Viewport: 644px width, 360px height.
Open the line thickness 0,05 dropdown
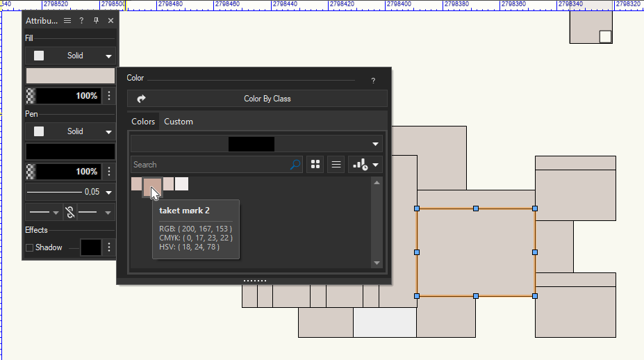click(x=109, y=192)
